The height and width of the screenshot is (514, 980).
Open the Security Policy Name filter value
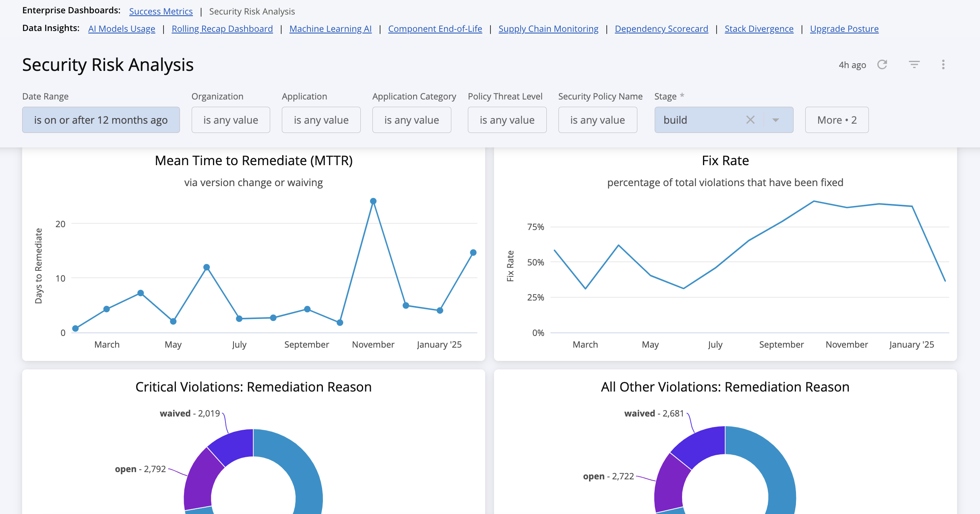pos(598,120)
